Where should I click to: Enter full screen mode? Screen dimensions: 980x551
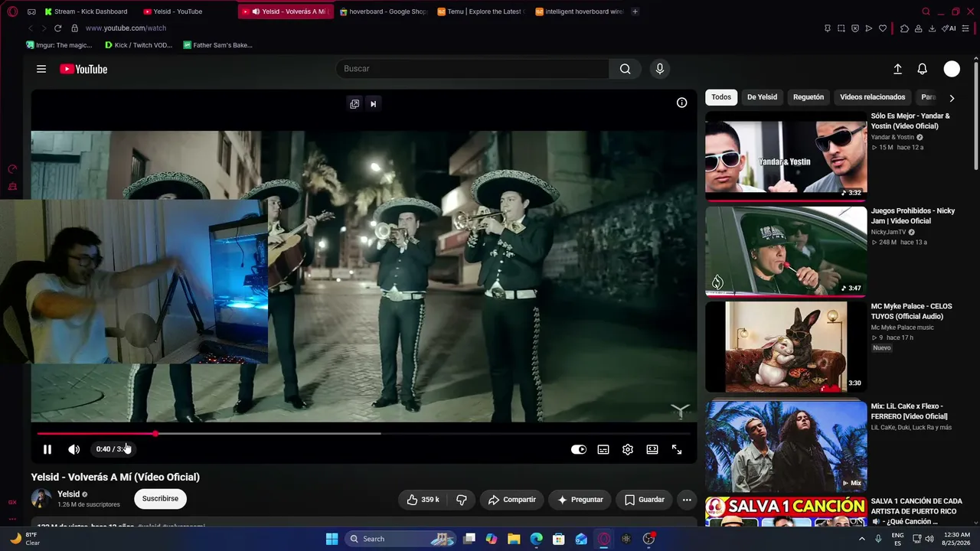(x=677, y=449)
